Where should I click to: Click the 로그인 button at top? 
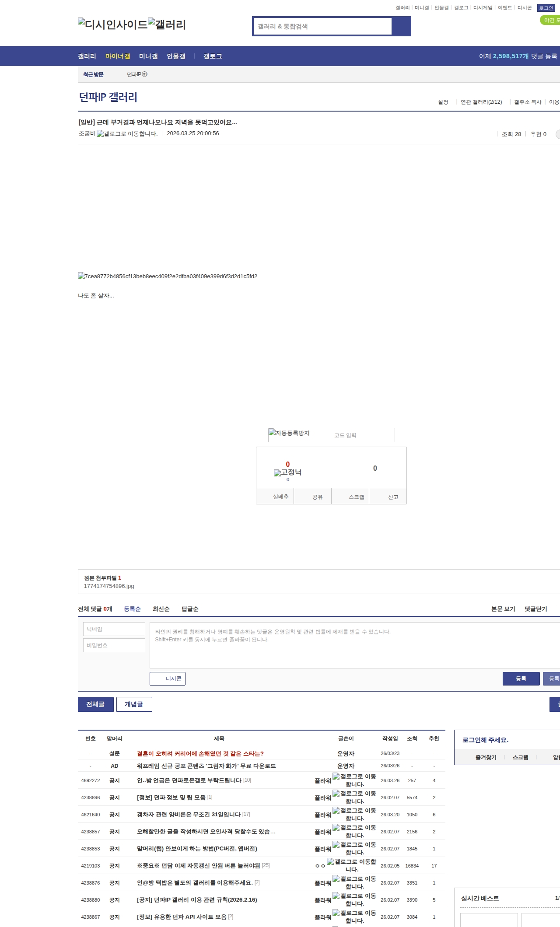(x=546, y=8)
